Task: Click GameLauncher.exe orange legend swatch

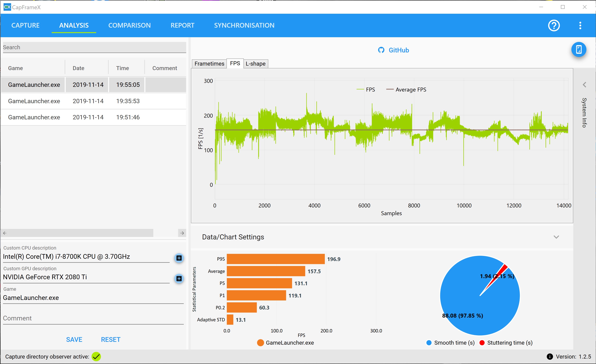Action: (260, 342)
